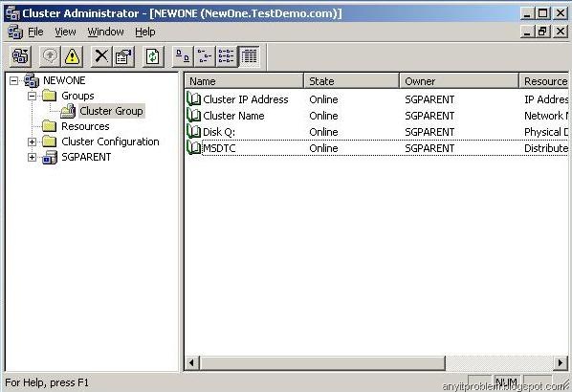
Task: Sort by the State column header
Action: tap(352, 81)
